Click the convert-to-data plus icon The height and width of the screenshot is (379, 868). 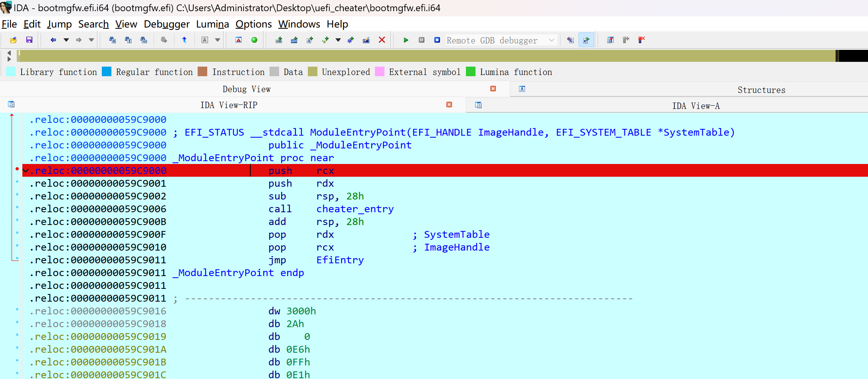[294, 40]
